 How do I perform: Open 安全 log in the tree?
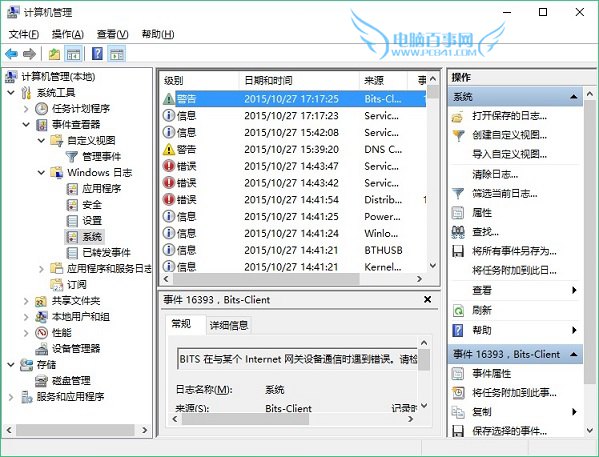(92, 204)
